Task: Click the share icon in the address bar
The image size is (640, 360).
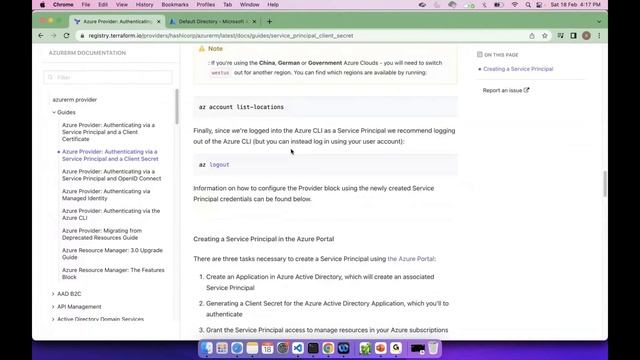Action: (531, 36)
